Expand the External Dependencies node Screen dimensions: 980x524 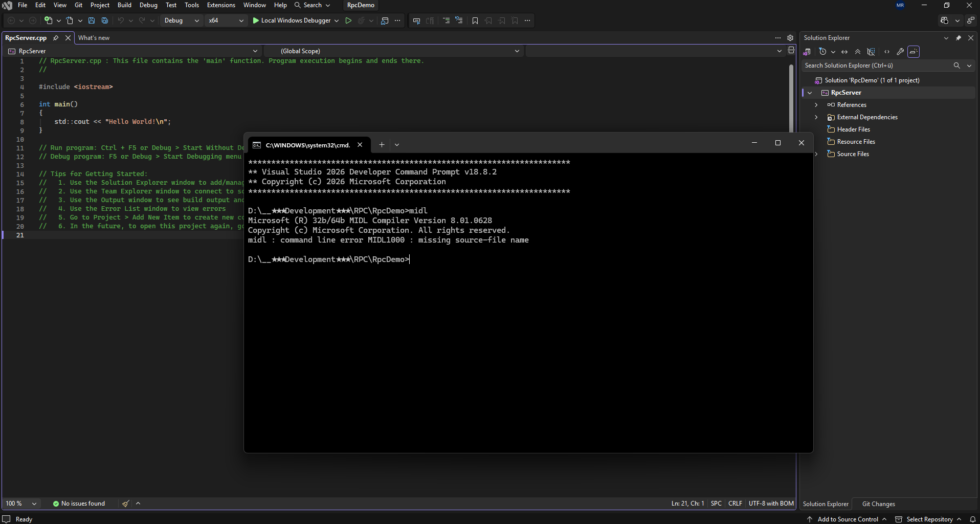(x=816, y=117)
